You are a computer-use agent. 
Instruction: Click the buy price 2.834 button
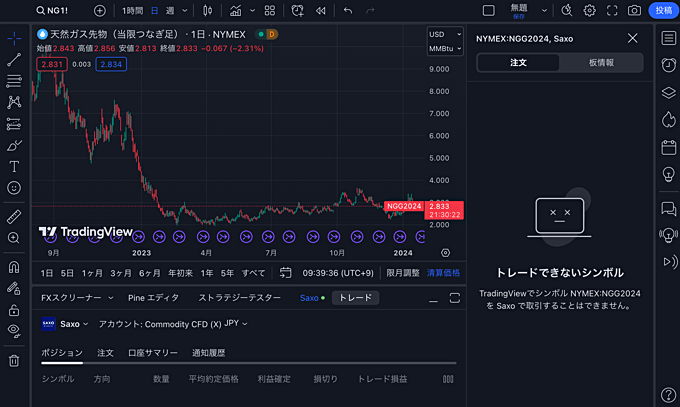click(x=111, y=64)
